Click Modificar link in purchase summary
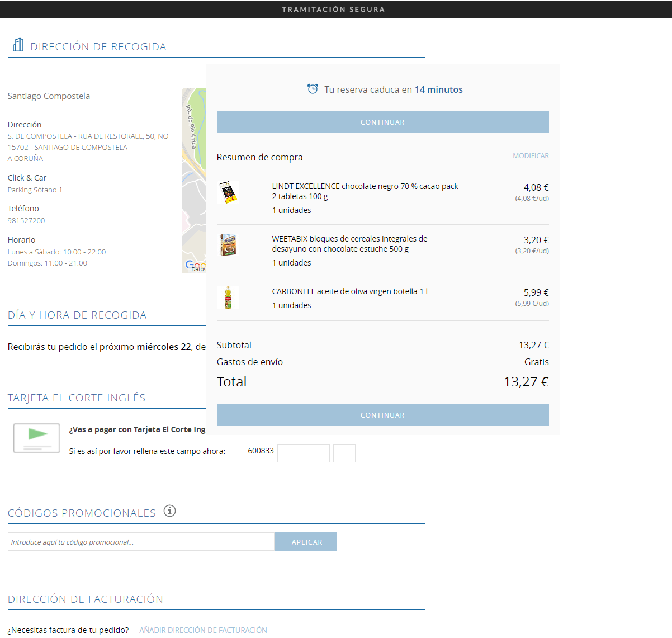 (531, 156)
